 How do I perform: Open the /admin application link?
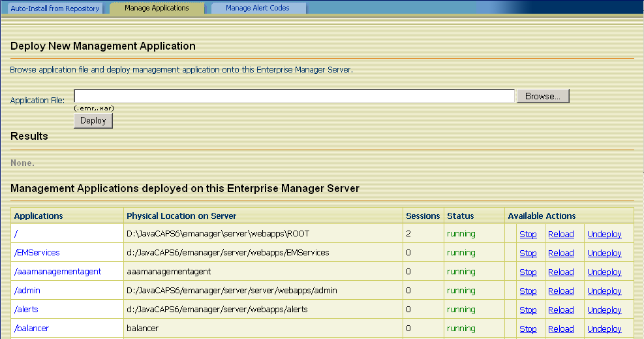tap(27, 291)
